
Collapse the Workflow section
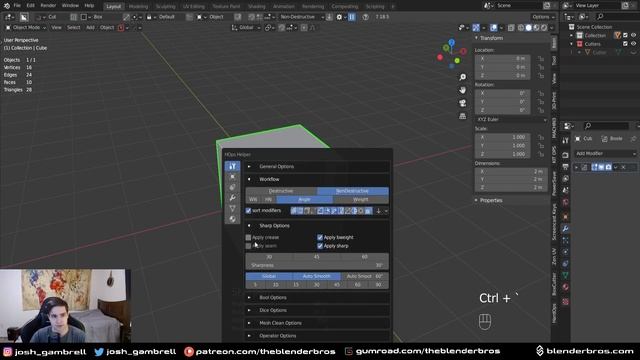coord(317,179)
